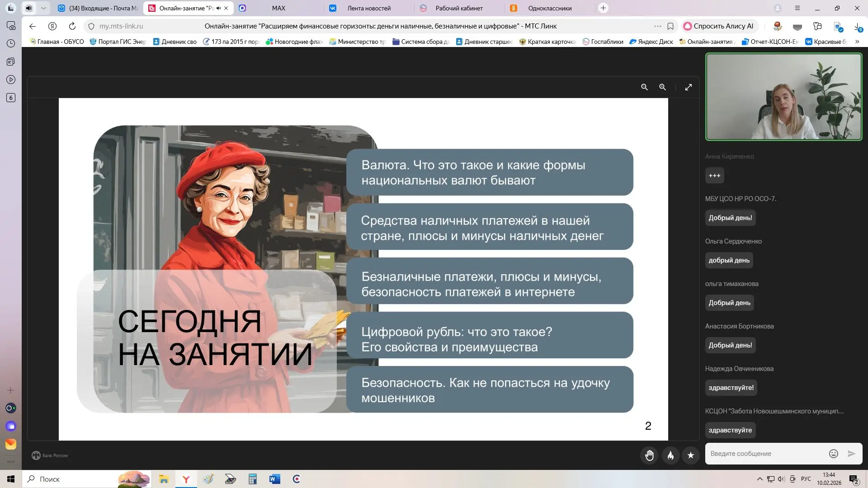Open Yandex home button
868x488 pixels.
[x=52, y=26]
